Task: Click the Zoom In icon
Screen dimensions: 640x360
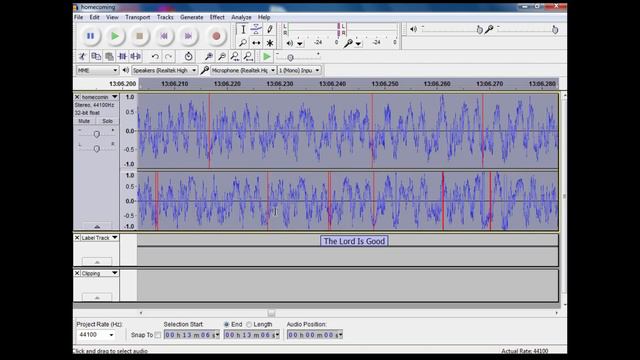Action: [209, 56]
